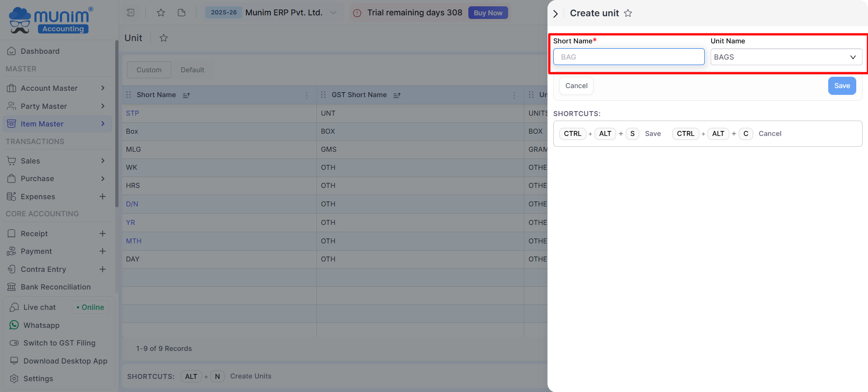Click the star icon next to Unit title
Image resolution: width=868 pixels, height=392 pixels.
[x=164, y=38]
